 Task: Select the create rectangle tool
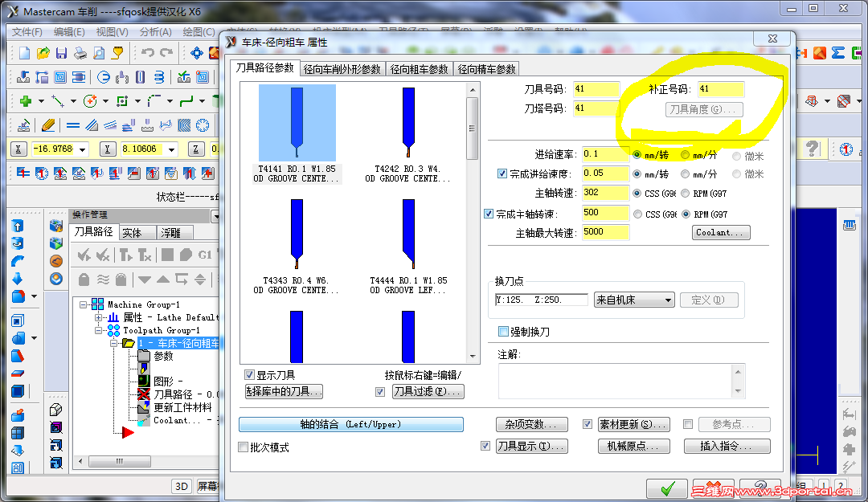click(x=122, y=101)
